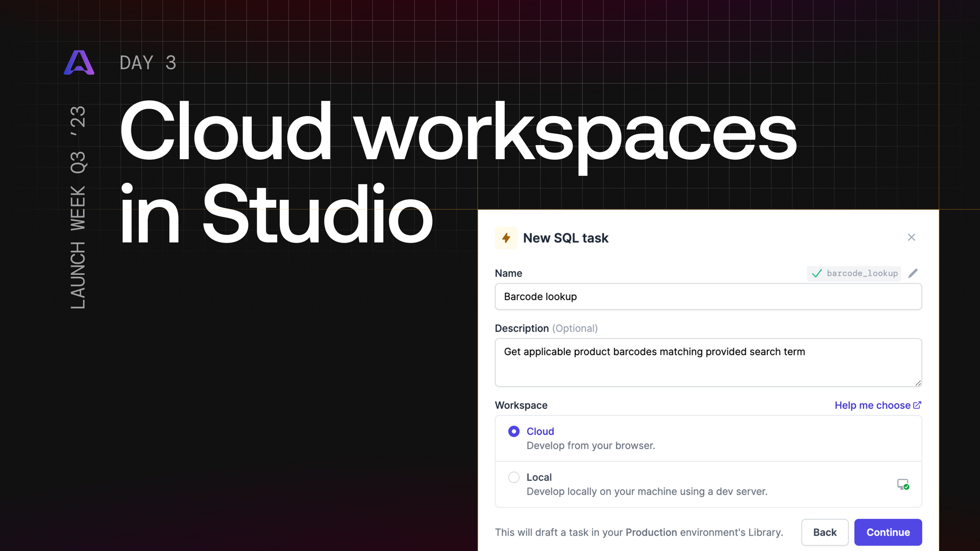Select the Cloud workspace radio button
The height and width of the screenshot is (551, 980).
pyautogui.click(x=514, y=431)
